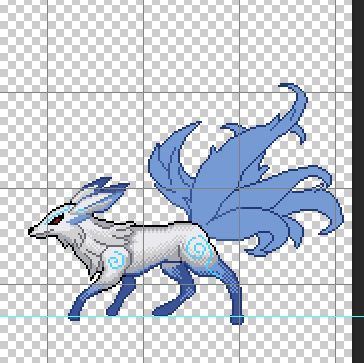Click the fox's black nose tip
This screenshot has width=364, height=363.
(x=31, y=231)
